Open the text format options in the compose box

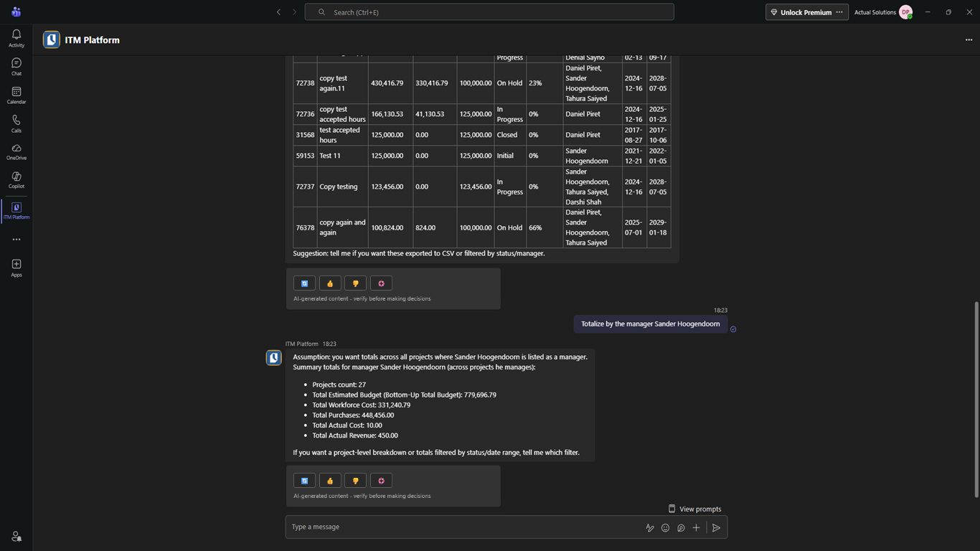pyautogui.click(x=650, y=527)
